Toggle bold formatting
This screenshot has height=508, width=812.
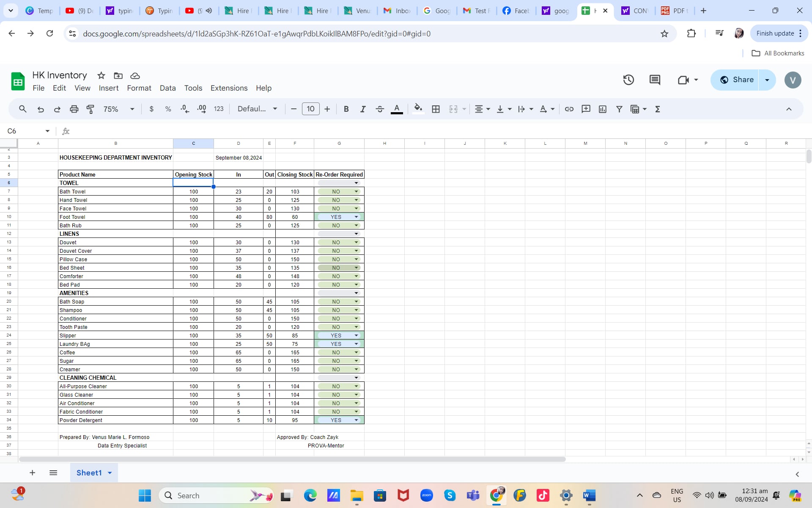[x=346, y=109]
